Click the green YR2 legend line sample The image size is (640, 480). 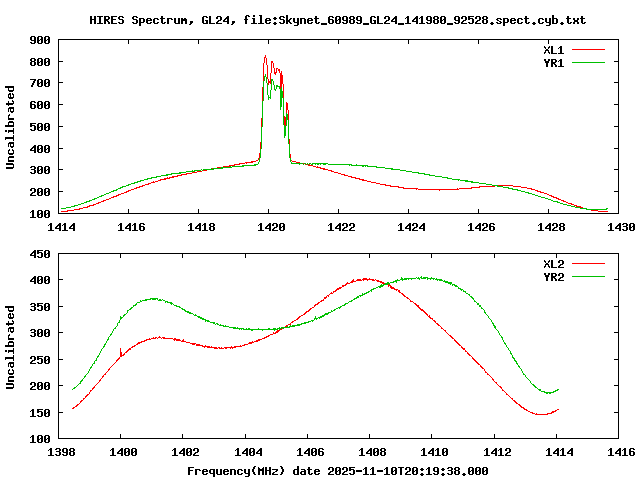(588, 277)
